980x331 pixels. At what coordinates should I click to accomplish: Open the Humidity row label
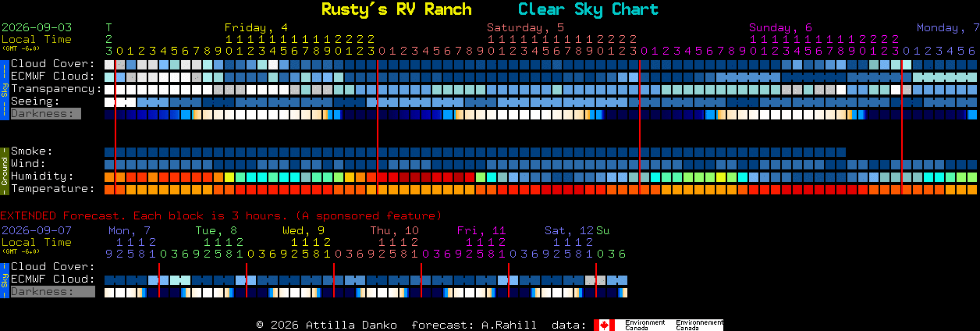point(42,176)
